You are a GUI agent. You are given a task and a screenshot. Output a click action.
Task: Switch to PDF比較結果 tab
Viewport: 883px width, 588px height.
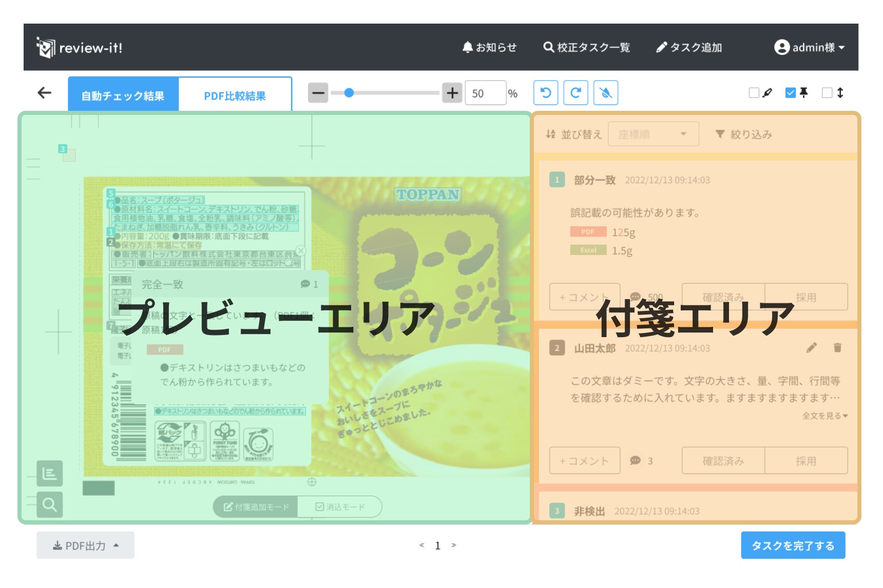click(235, 94)
